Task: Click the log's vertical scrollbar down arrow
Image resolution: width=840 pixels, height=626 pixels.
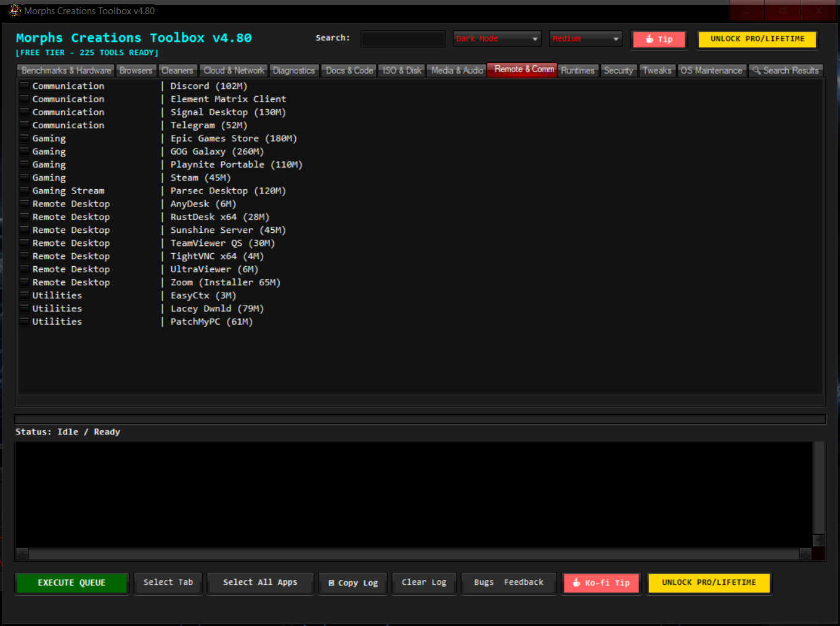Action: 818,540
